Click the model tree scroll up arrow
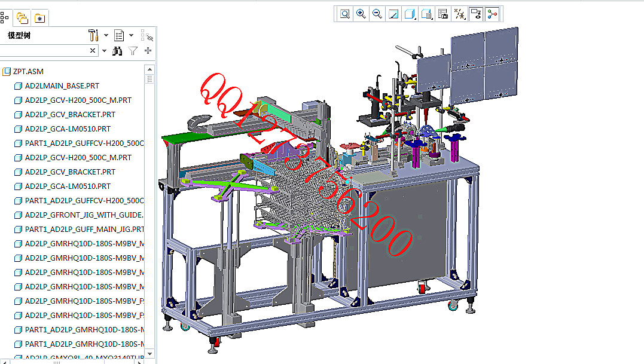The height and width of the screenshot is (364, 644). (x=149, y=69)
